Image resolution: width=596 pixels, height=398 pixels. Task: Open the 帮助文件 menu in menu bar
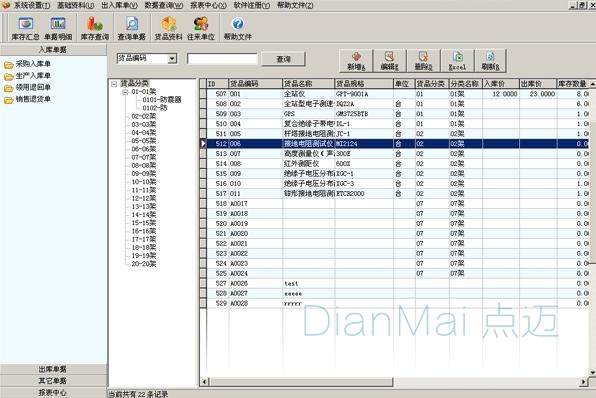pos(295,5)
